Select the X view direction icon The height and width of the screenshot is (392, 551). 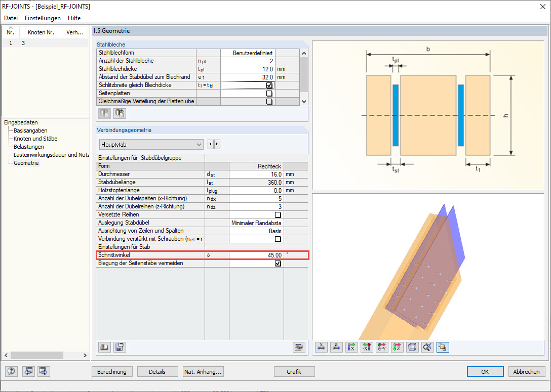point(351,347)
